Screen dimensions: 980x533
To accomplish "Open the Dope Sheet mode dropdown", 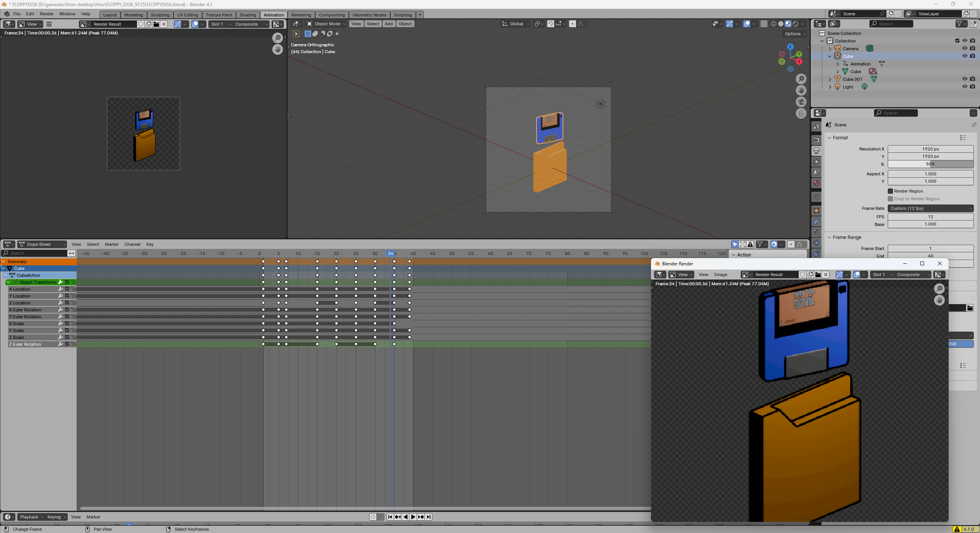I will pos(42,244).
